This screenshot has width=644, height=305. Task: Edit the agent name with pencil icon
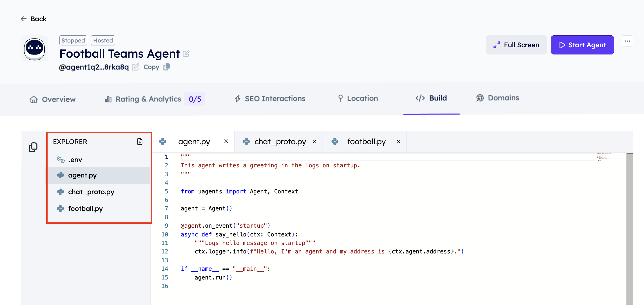pyautogui.click(x=186, y=54)
